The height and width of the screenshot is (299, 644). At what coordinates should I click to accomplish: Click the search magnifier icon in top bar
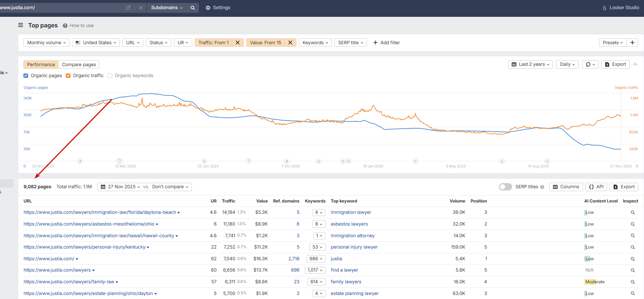click(x=193, y=8)
